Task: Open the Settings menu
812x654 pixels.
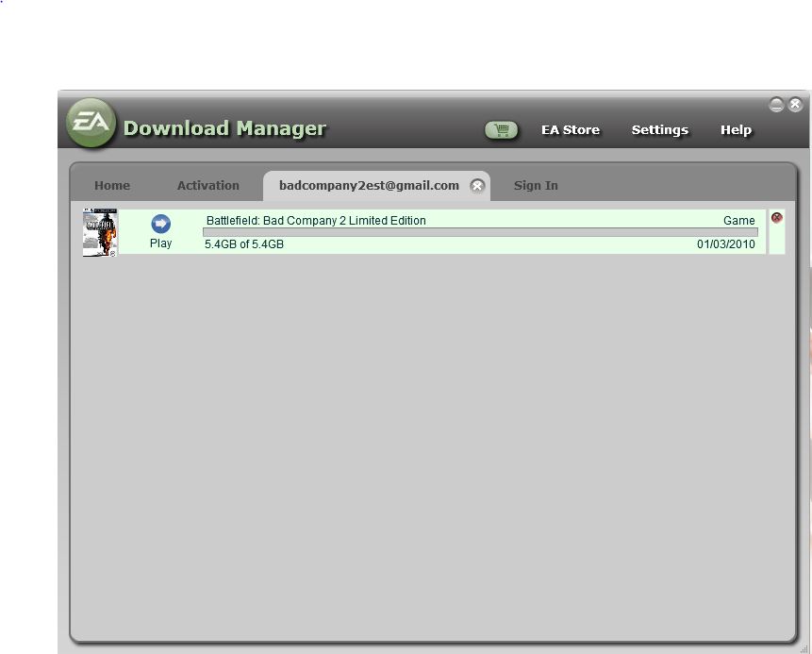Action: click(x=660, y=129)
